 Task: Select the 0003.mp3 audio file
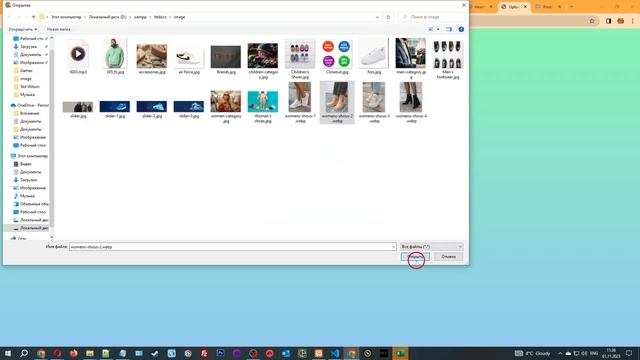(x=78, y=57)
